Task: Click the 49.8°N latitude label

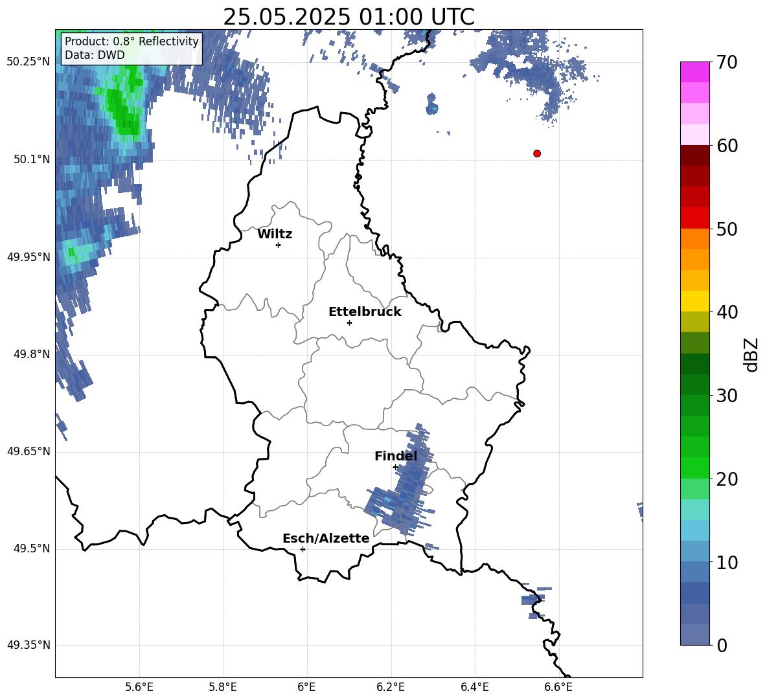Action: point(32,354)
